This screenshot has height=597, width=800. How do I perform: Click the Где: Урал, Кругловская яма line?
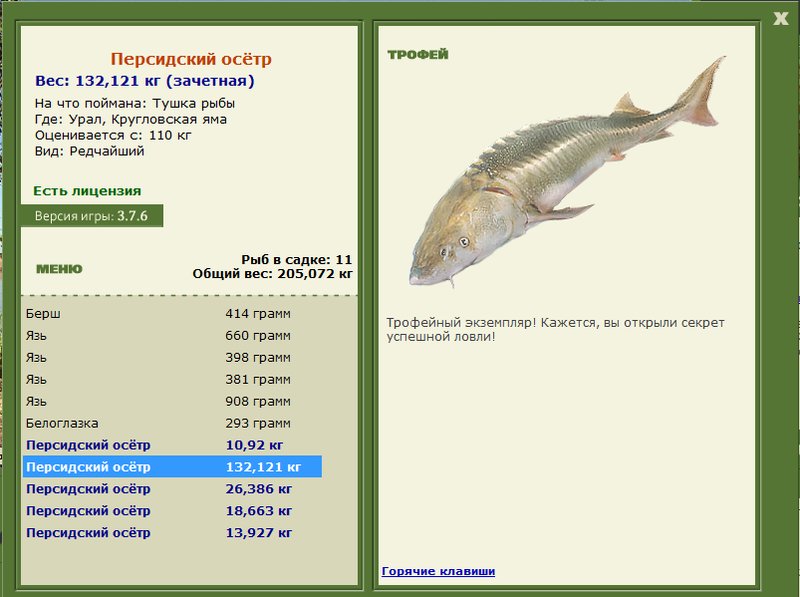[131, 119]
